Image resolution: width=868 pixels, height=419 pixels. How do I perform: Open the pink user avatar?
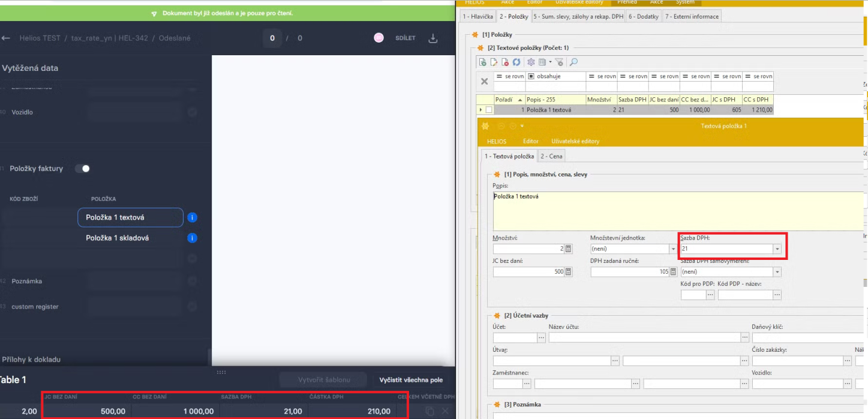[x=379, y=38]
